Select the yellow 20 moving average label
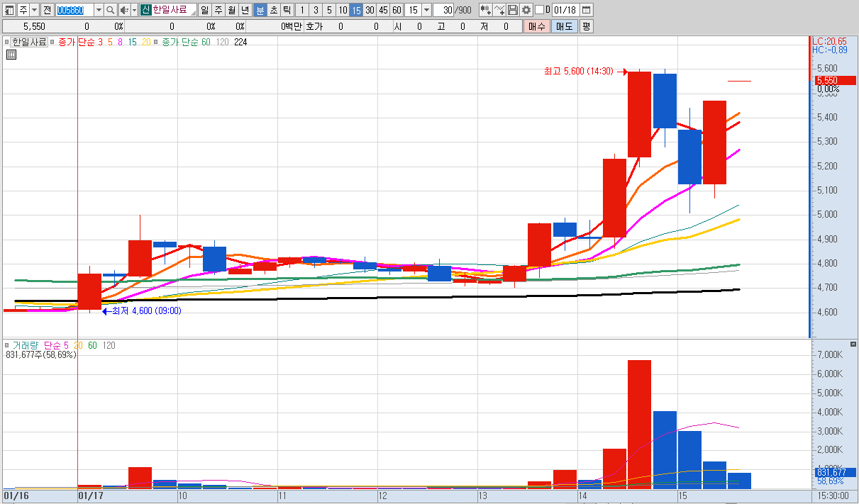Viewport: 859px width, 504px height. 145,42
